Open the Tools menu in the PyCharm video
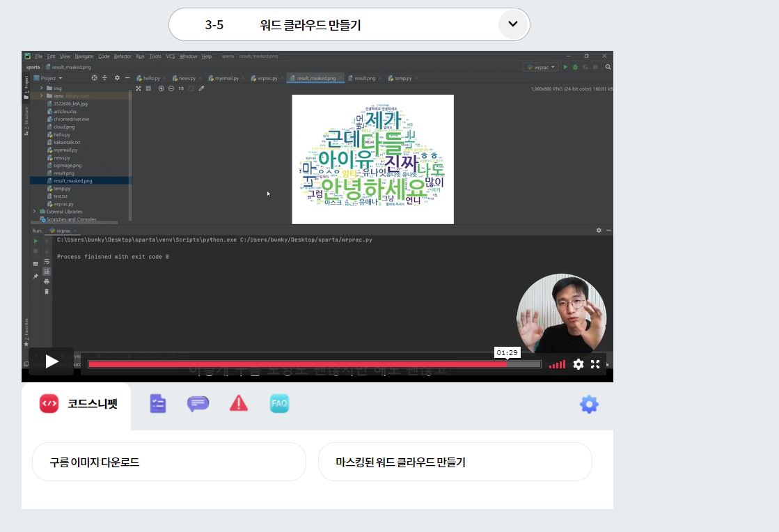The width and height of the screenshot is (779, 532). (155, 56)
